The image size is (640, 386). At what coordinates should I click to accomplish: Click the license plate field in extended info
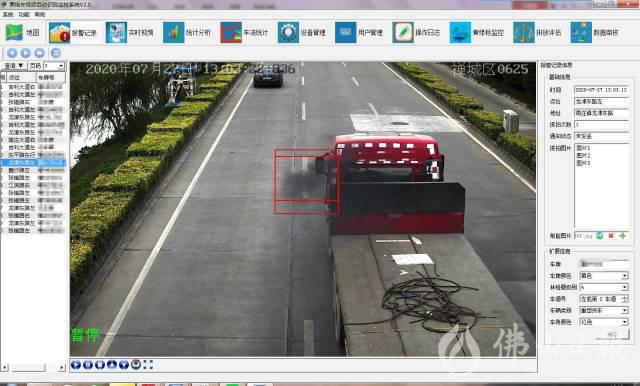tap(604, 264)
